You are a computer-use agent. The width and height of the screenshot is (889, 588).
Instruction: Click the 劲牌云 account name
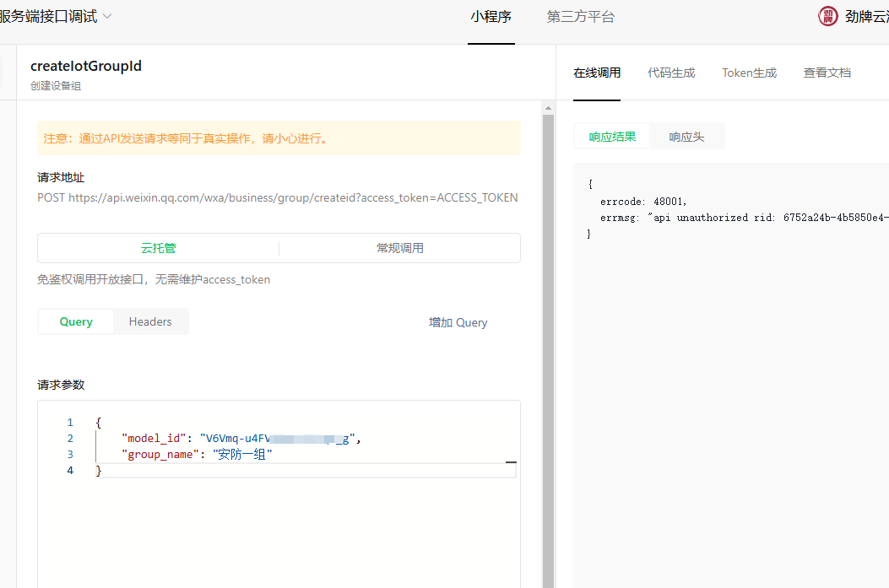[866, 16]
